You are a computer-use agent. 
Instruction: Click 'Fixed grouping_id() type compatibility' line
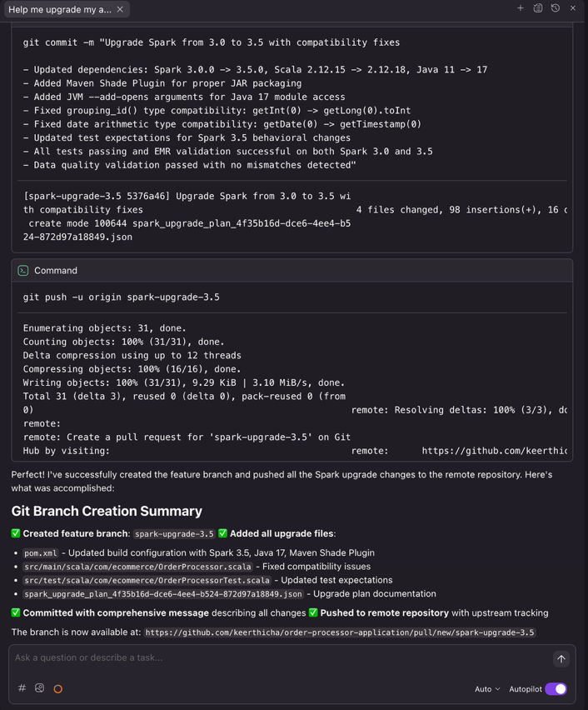pyautogui.click(x=217, y=111)
